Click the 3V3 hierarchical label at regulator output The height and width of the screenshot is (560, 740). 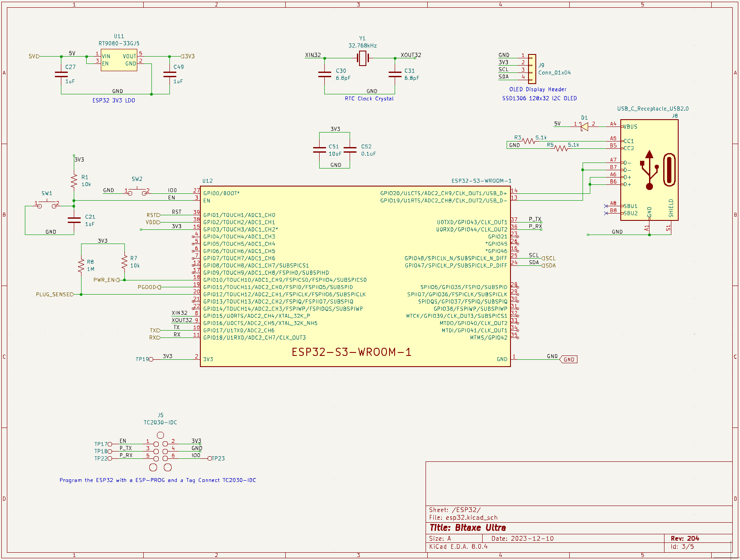(187, 56)
